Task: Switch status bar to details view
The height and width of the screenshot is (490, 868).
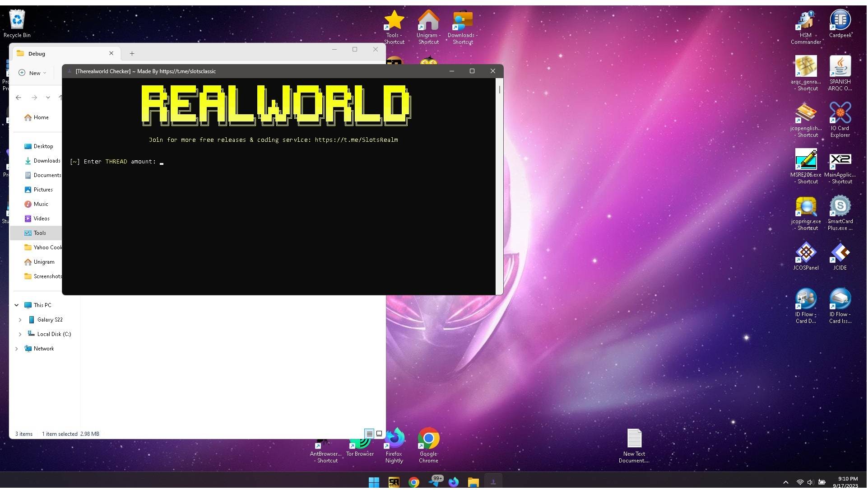Action: click(369, 434)
